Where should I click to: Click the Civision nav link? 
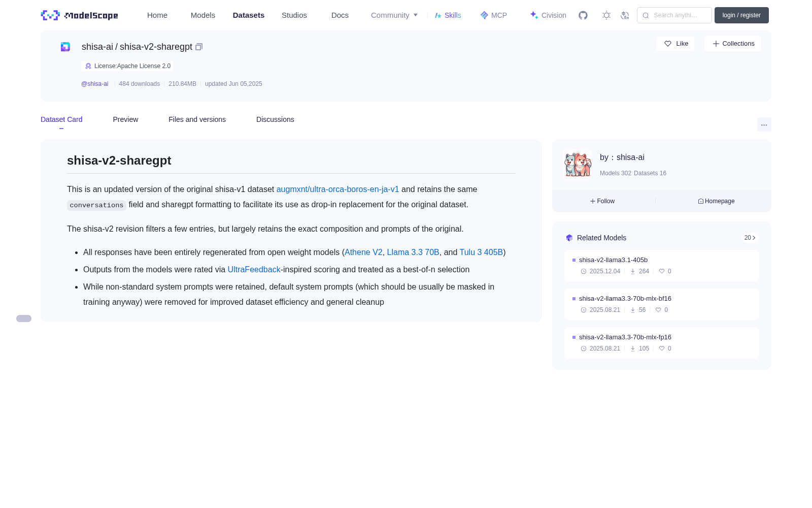point(548,15)
